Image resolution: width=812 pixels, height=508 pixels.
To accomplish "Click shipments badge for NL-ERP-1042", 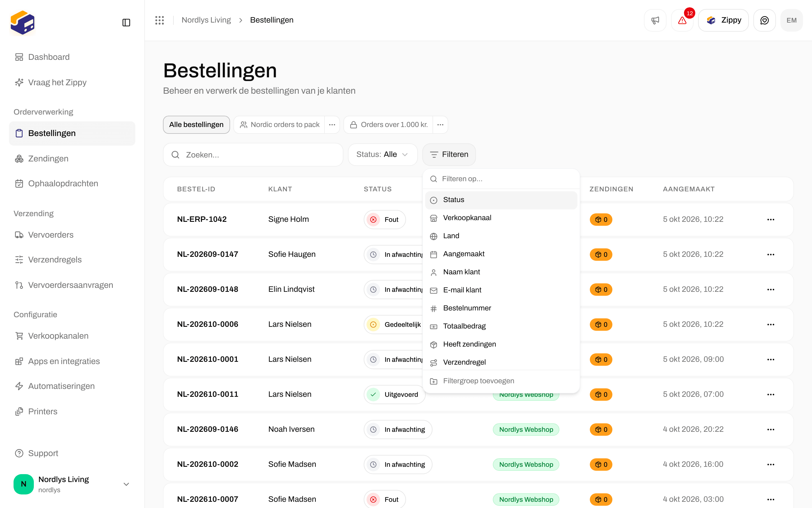I will click(601, 220).
